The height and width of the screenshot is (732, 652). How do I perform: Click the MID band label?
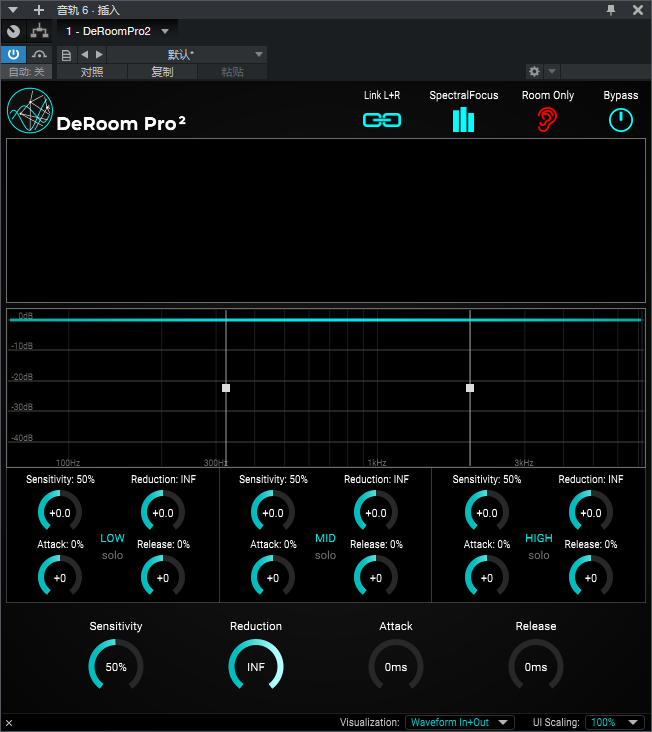click(x=325, y=538)
